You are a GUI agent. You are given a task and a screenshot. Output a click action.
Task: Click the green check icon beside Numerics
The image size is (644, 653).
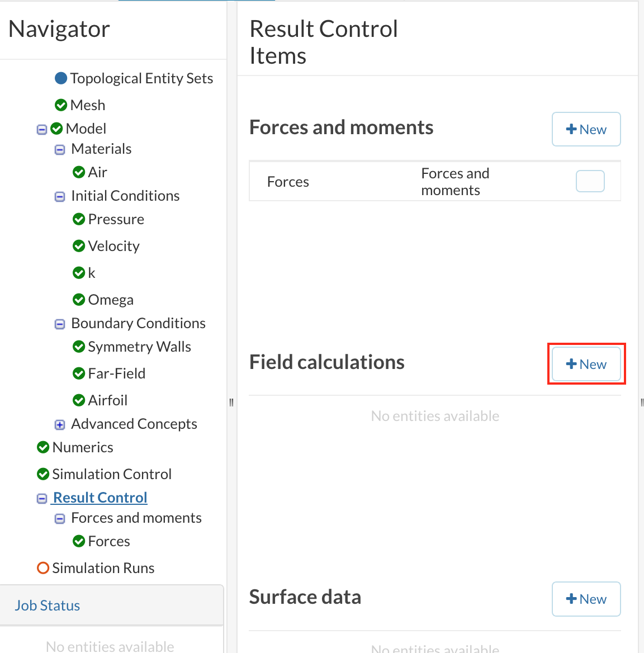(x=43, y=447)
